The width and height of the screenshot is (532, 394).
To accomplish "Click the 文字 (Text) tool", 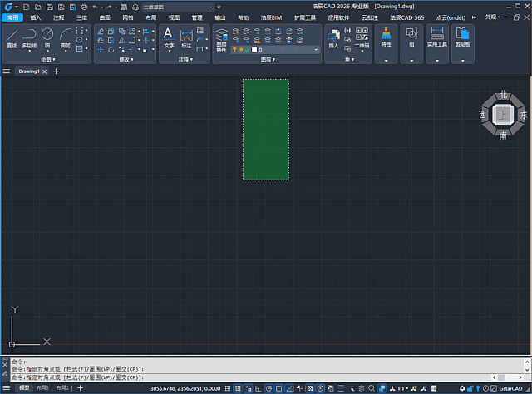I will (168, 38).
